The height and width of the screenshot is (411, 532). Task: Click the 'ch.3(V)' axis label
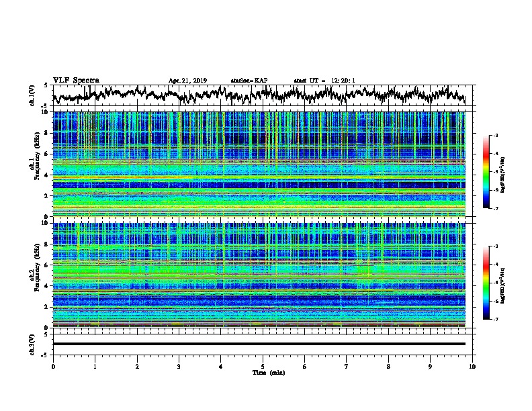point(32,345)
